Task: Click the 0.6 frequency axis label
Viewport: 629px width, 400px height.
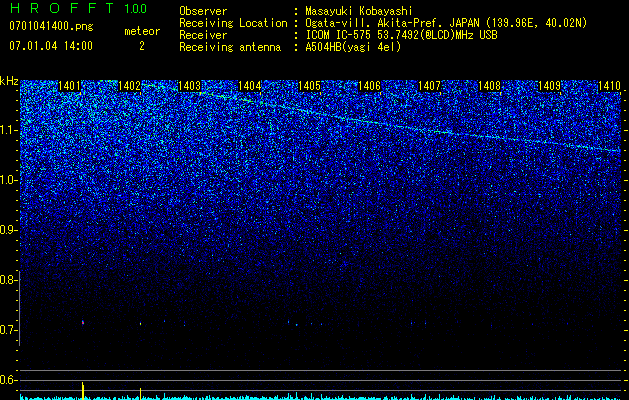Action: tap(9, 380)
